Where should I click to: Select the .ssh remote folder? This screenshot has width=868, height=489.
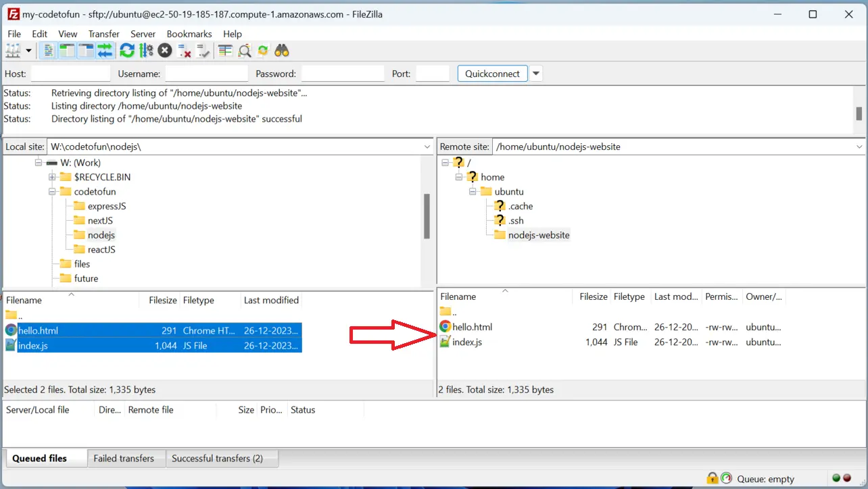[516, 221]
